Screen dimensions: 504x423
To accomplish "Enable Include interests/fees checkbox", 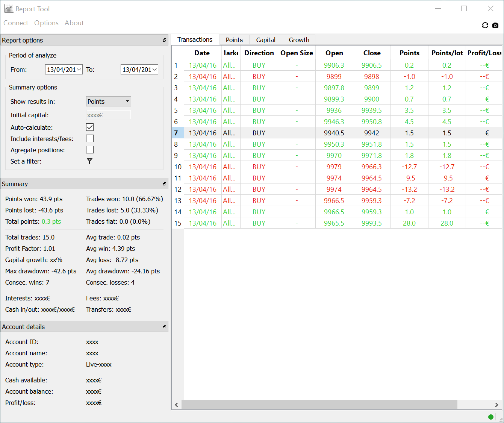I will [90, 138].
